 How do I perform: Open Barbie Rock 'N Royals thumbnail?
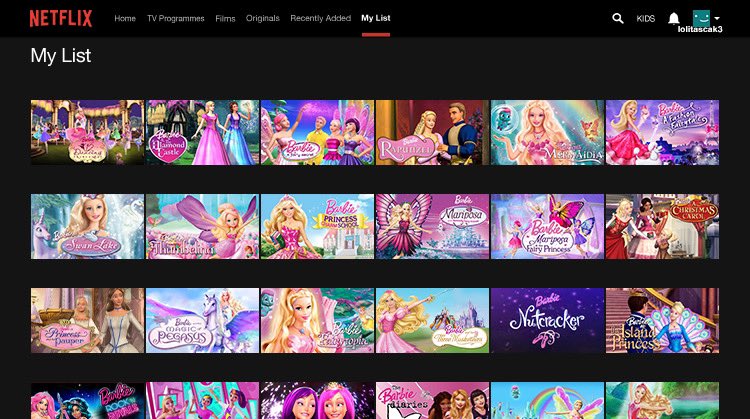pos(88,400)
